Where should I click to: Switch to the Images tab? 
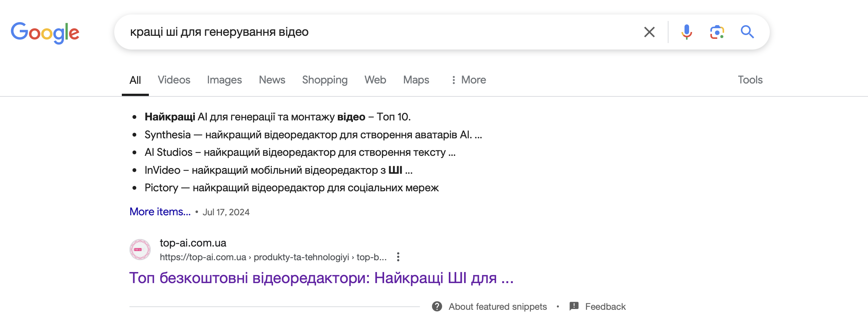click(224, 80)
